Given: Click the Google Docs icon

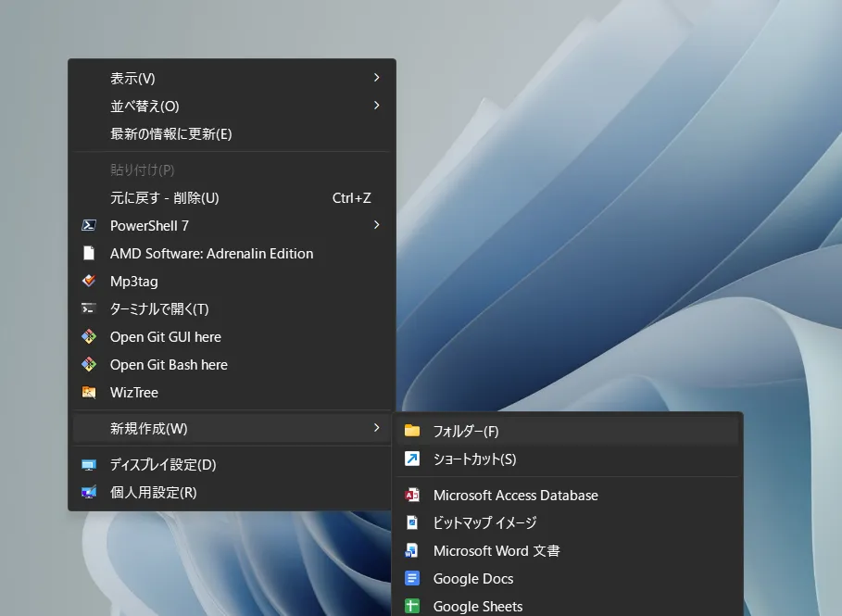Looking at the screenshot, I should point(412,578).
